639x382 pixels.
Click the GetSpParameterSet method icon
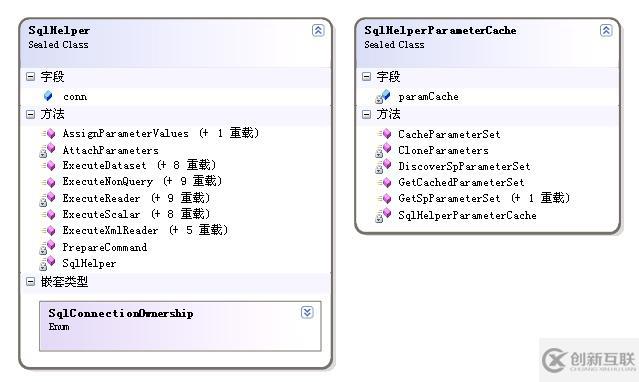pyautogui.click(x=384, y=199)
